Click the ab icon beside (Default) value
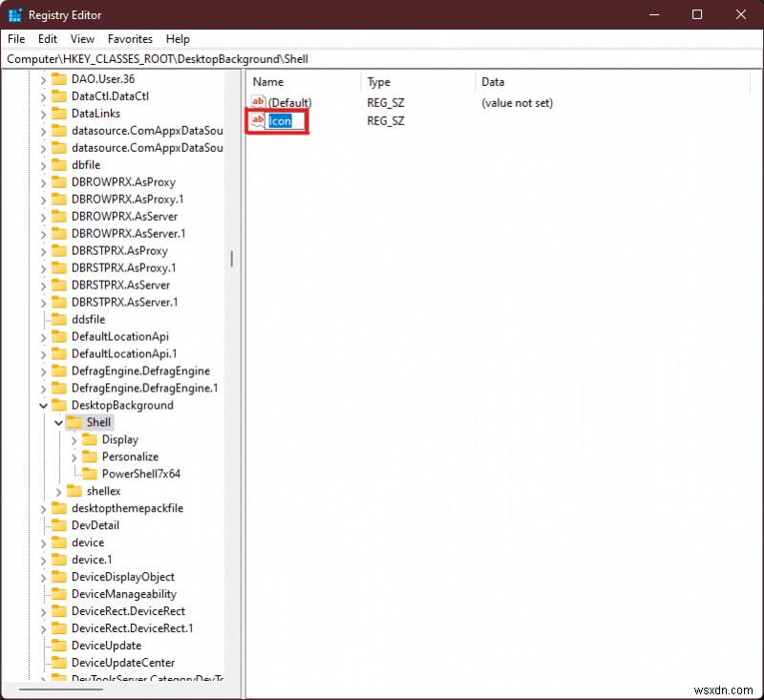 (x=257, y=102)
